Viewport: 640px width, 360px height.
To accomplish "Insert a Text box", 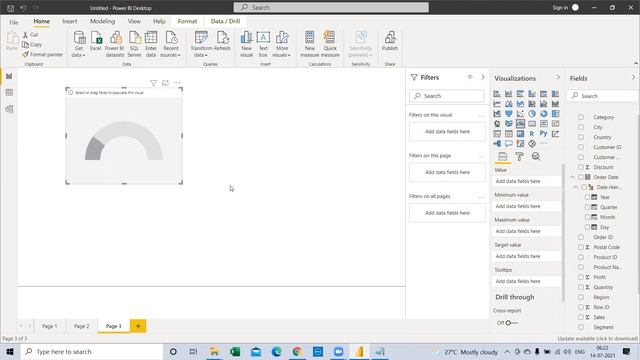I will tap(263, 44).
